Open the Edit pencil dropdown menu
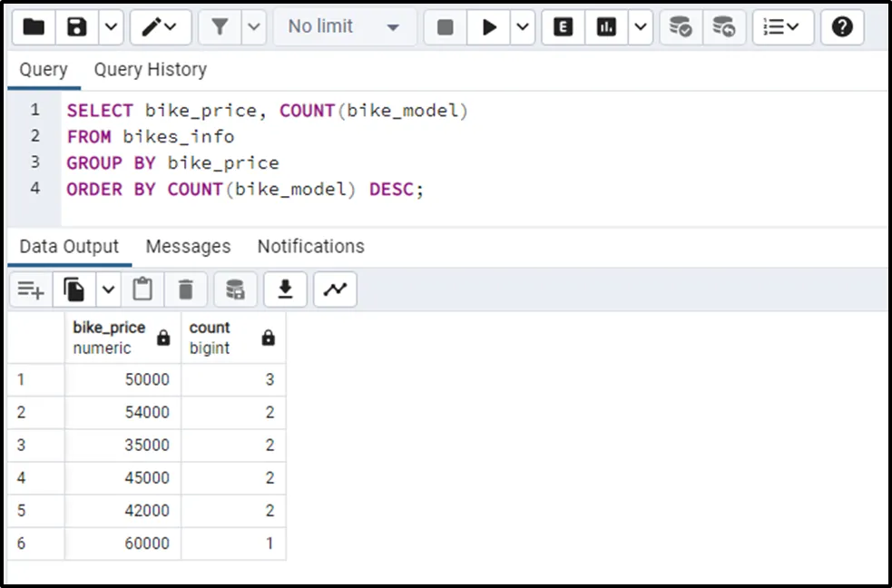Screen dimensions: 892x588 click(161, 27)
